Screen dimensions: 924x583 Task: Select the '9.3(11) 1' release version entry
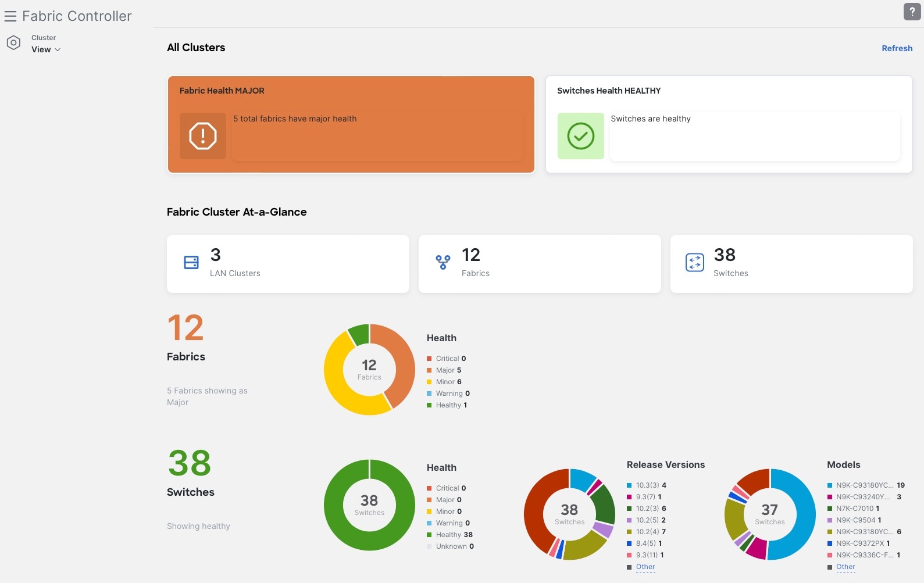click(x=645, y=555)
